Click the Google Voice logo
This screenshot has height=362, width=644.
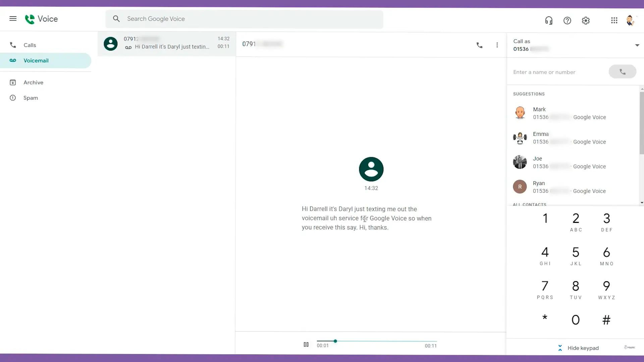point(41,19)
